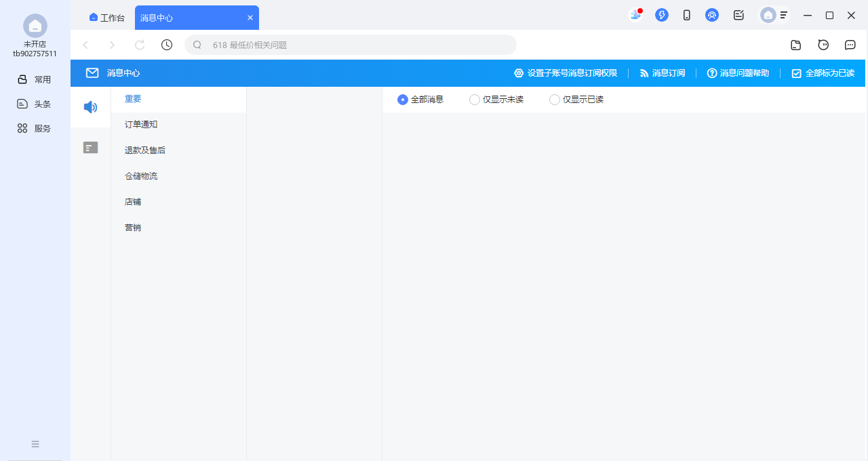Viewport: 868px width, 461px height.
Task: Focus the search field showing 618 最低价相关问题
Action: click(351, 45)
